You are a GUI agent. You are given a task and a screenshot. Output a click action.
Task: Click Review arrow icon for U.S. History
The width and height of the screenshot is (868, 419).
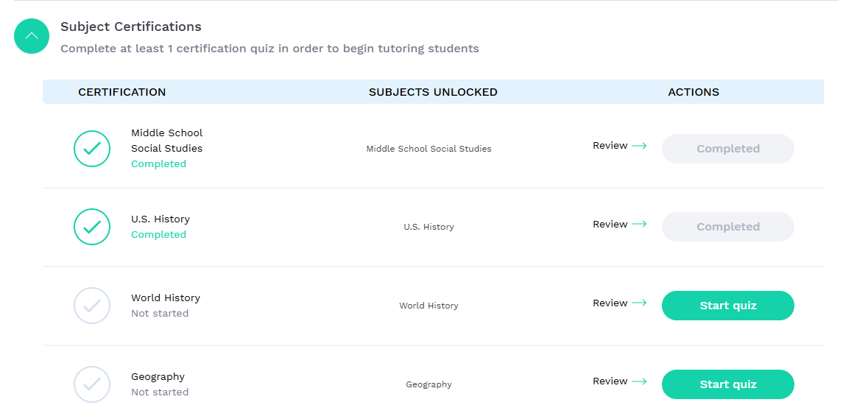[639, 224]
